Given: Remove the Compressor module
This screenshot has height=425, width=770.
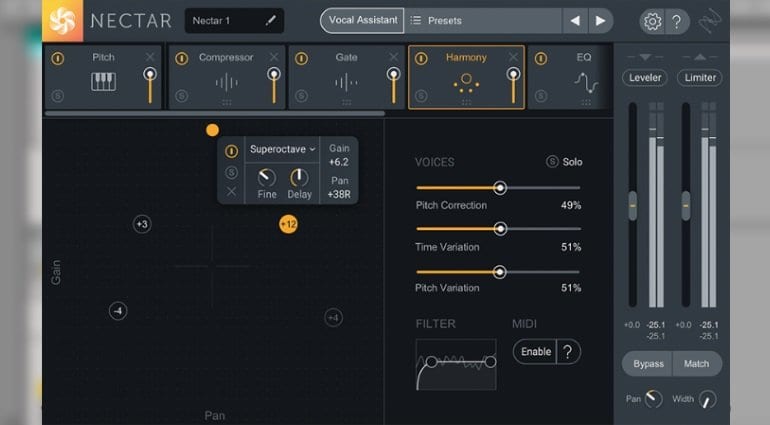Looking at the screenshot, I should 274,57.
